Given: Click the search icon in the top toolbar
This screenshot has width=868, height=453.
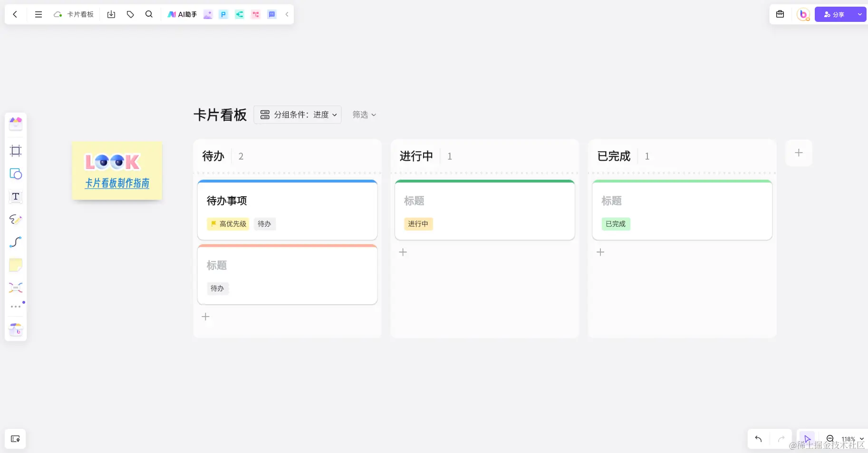Looking at the screenshot, I should (x=149, y=14).
